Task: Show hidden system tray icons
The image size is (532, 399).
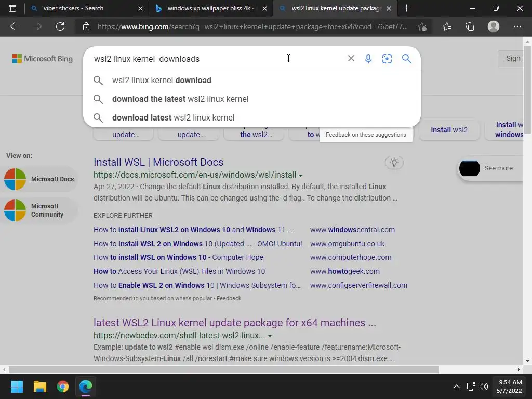Action: [456, 387]
